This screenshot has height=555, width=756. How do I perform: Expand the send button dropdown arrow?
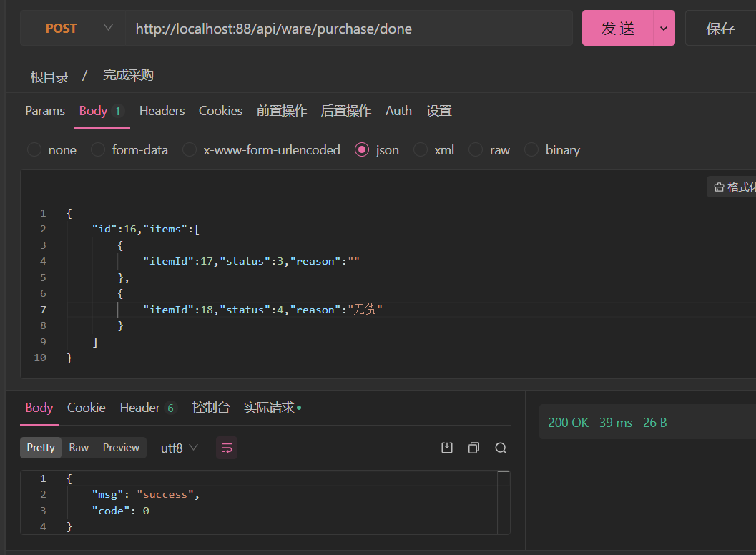pyautogui.click(x=664, y=29)
